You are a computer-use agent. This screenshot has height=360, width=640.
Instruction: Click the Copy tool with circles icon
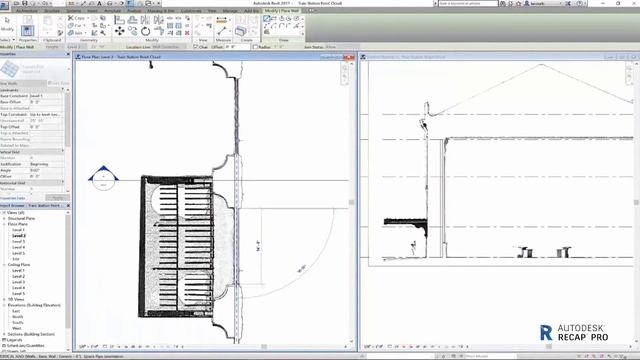[x=133, y=31]
